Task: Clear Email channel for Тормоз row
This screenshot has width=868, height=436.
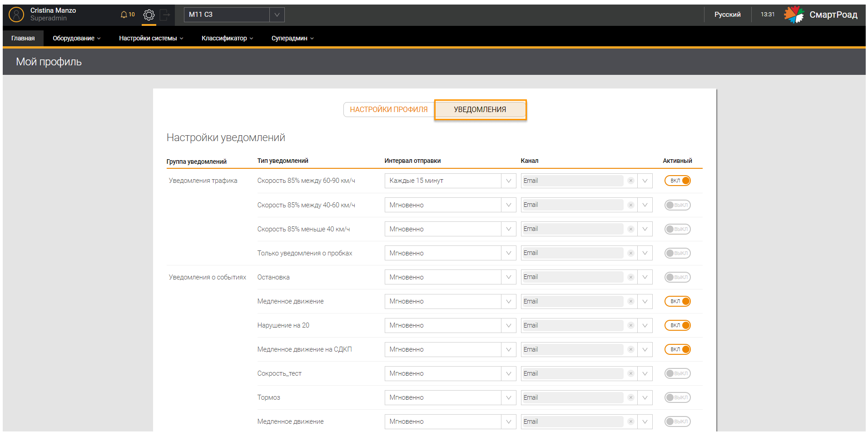Action: point(630,397)
